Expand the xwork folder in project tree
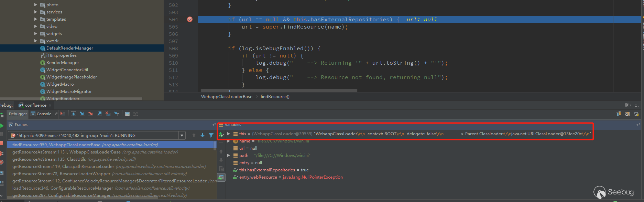644x202 pixels. pyautogui.click(x=36, y=41)
